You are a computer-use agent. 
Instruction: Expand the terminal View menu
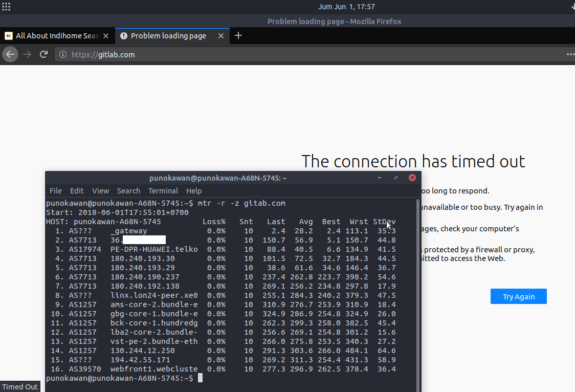point(100,191)
